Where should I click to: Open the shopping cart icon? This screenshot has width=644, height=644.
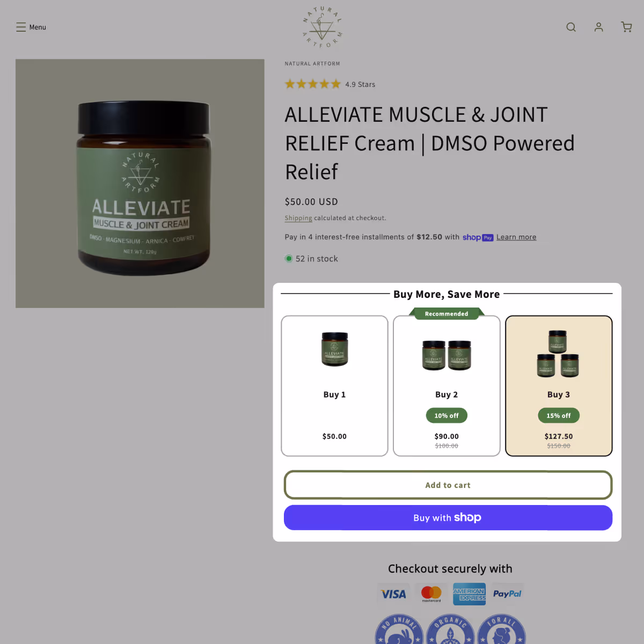(x=626, y=27)
